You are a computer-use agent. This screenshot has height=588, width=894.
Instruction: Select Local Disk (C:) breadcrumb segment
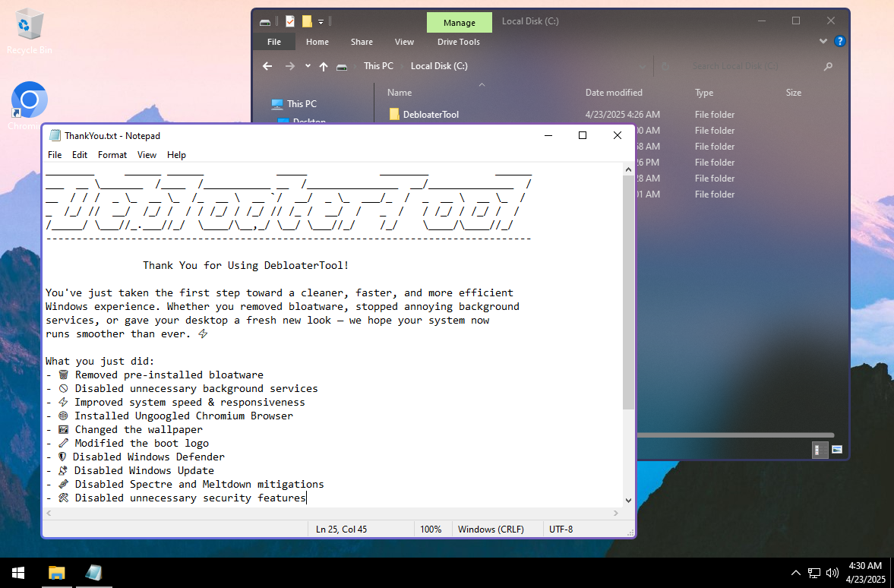[x=439, y=66]
